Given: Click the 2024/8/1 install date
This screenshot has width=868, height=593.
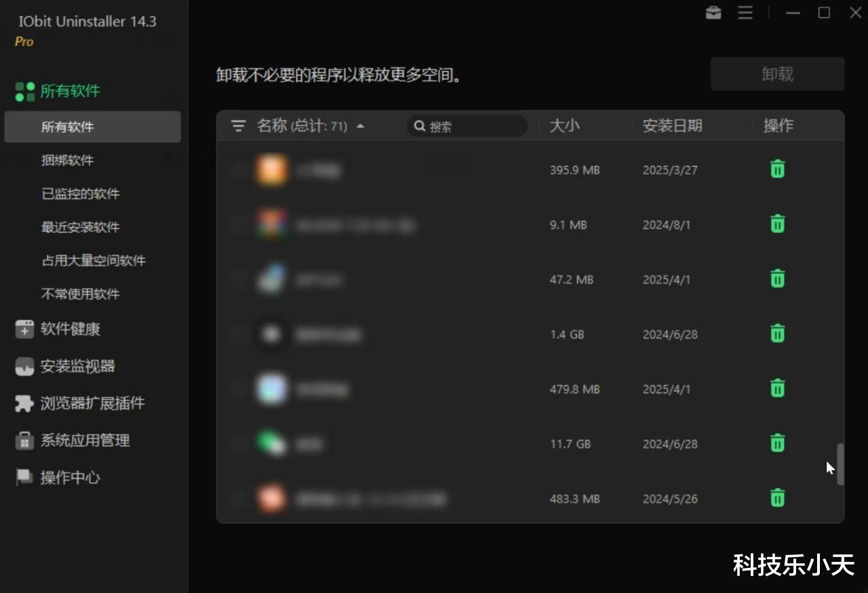Looking at the screenshot, I should click(x=667, y=225).
